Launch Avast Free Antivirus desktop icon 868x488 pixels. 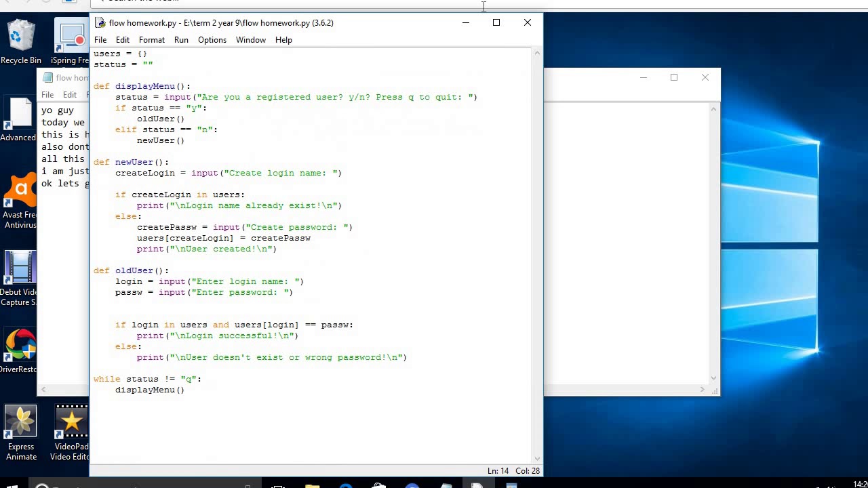coord(19,201)
